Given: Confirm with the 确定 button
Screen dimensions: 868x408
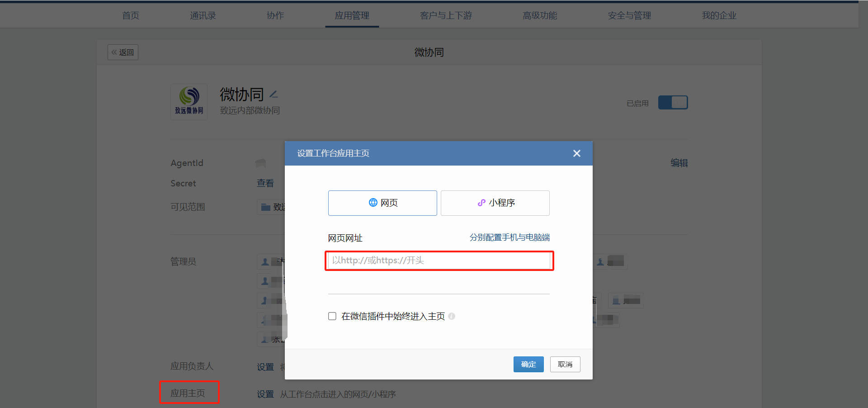Looking at the screenshot, I should pos(528,365).
